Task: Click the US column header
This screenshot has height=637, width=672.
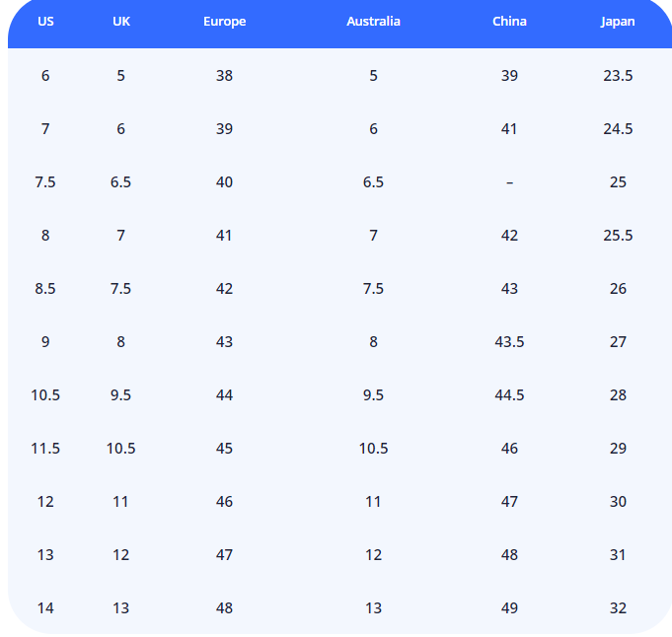Action: pos(45,22)
